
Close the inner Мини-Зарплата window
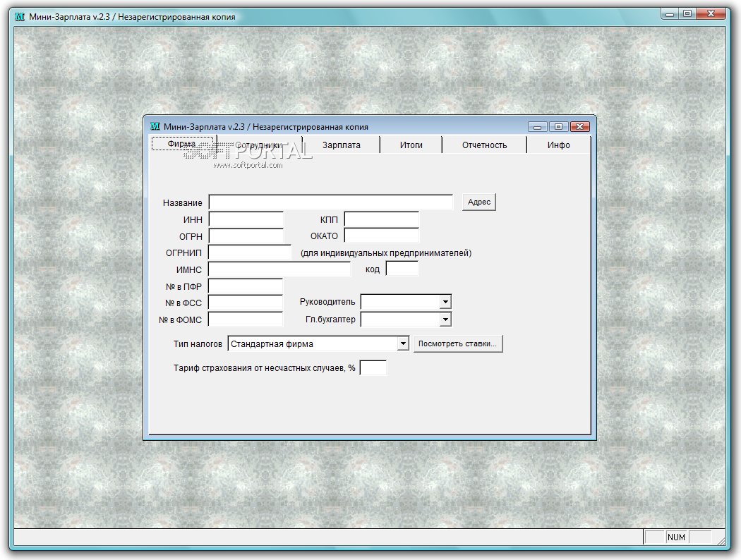pos(580,126)
